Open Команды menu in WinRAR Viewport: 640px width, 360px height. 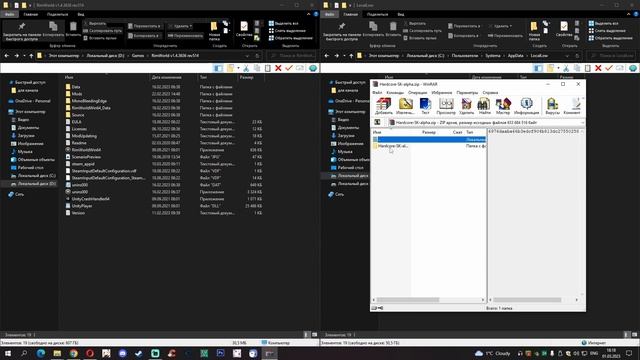click(x=395, y=93)
